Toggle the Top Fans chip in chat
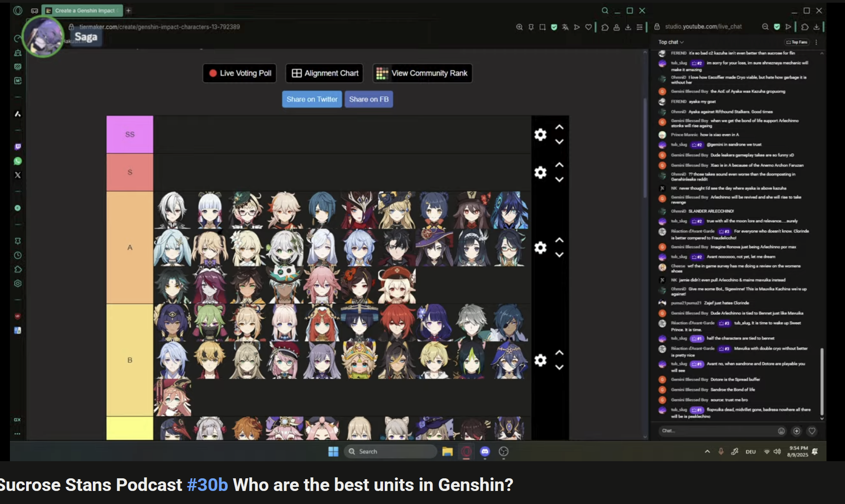The image size is (845, 504). click(x=797, y=42)
